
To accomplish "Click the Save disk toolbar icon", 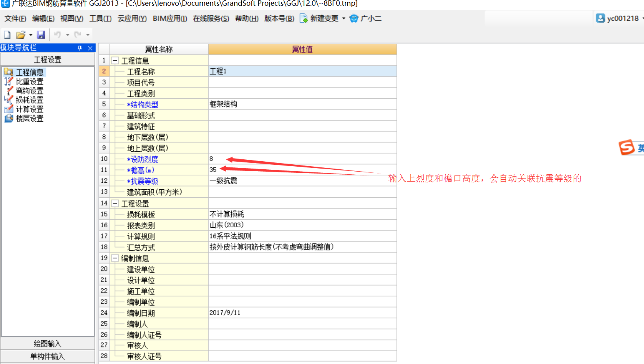I will pyautogui.click(x=41, y=35).
